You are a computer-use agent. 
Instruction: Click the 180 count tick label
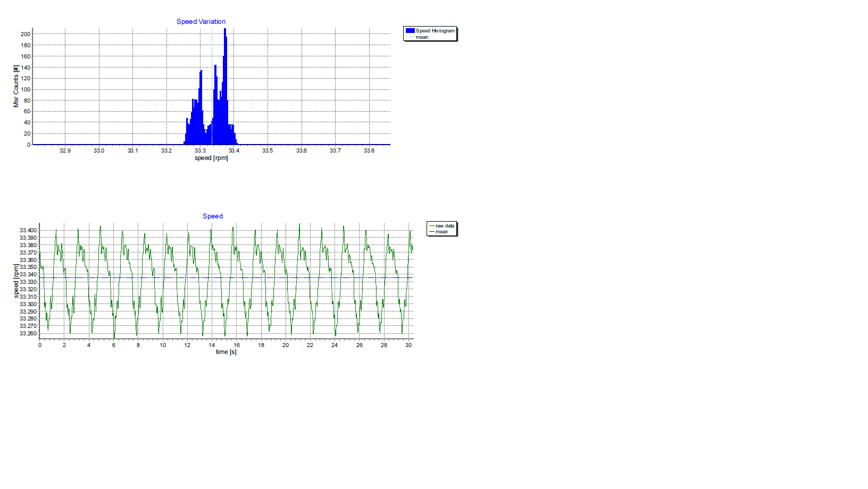26,45
